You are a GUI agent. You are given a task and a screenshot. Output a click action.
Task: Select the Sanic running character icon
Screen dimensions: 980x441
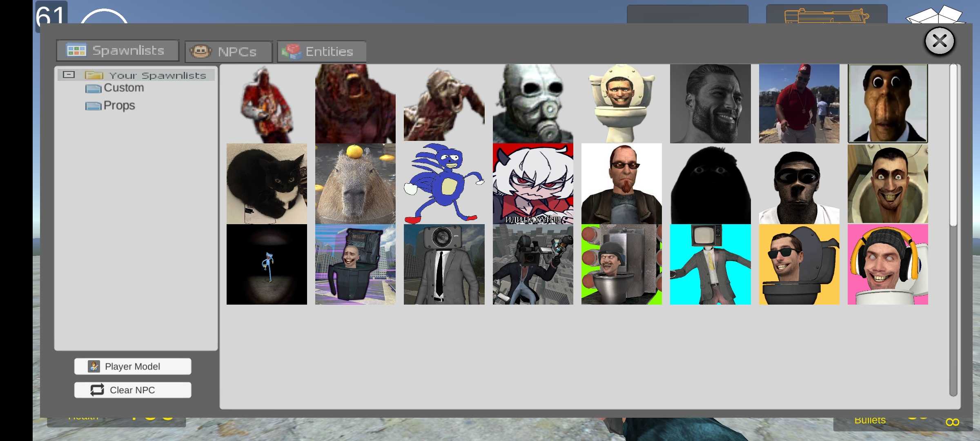pyautogui.click(x=444, y=184)
